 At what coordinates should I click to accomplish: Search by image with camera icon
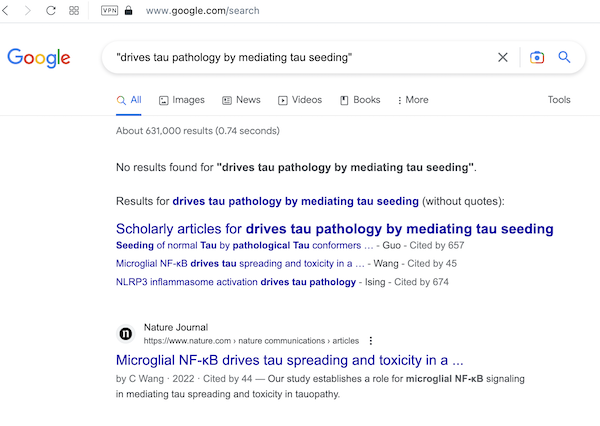[x=537, y=57]
